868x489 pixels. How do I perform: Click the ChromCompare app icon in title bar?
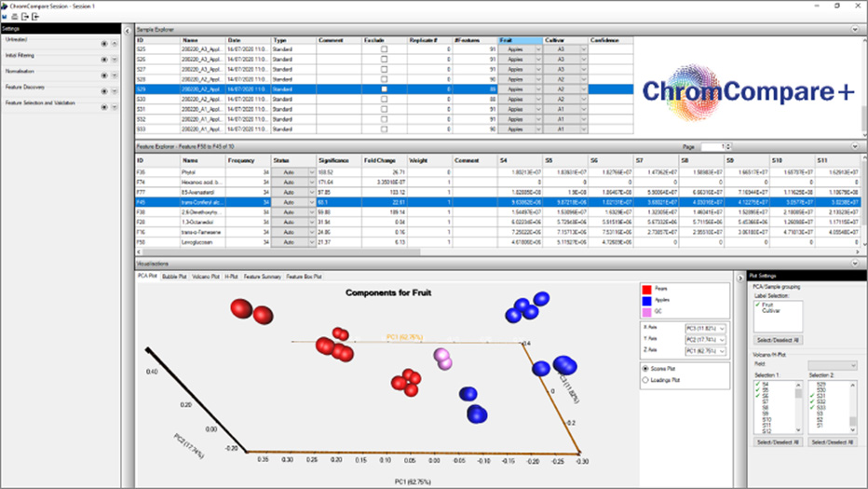point(5,6)
